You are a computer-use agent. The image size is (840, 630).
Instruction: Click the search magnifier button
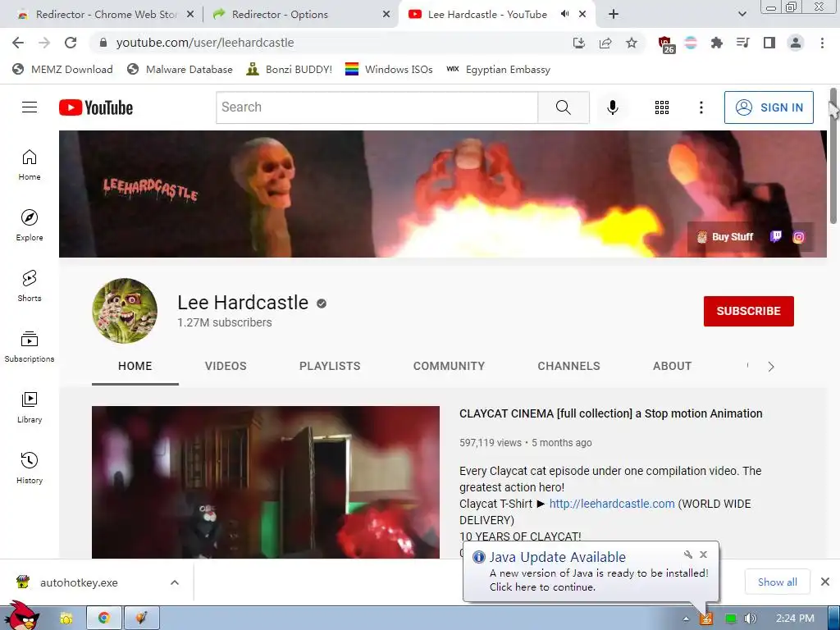564,107
